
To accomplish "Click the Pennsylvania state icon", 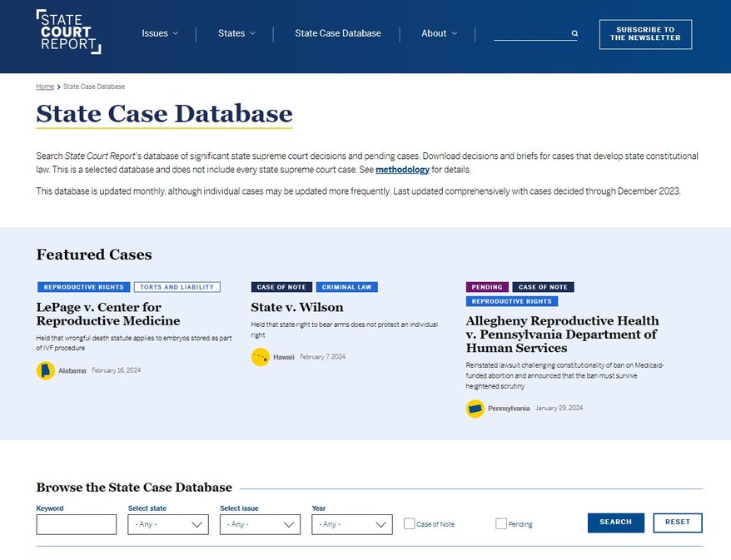I will pyautogui.click(x=475, y=409).
